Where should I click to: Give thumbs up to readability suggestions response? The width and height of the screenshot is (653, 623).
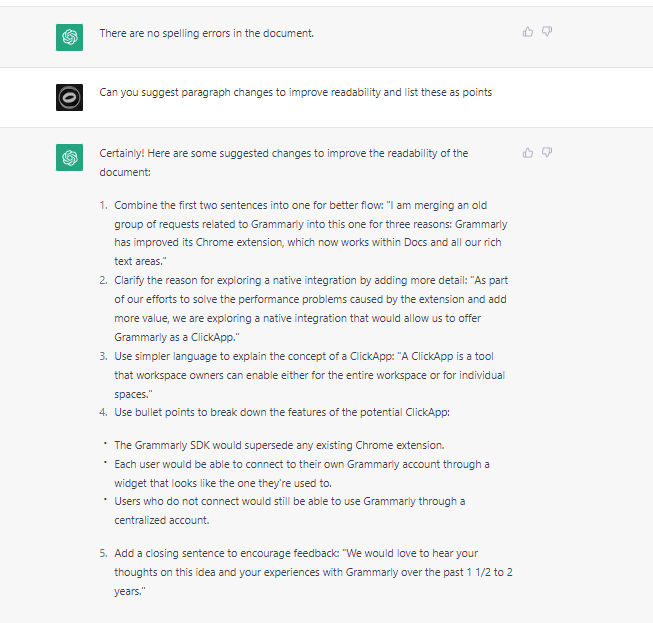(x=528, y=153)
